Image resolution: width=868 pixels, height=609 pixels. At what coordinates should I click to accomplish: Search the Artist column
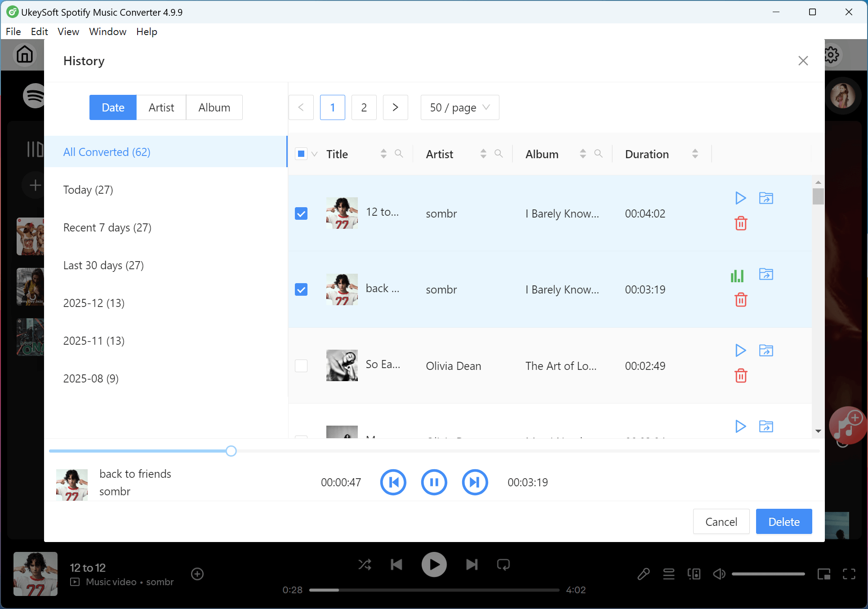(499, 154)
